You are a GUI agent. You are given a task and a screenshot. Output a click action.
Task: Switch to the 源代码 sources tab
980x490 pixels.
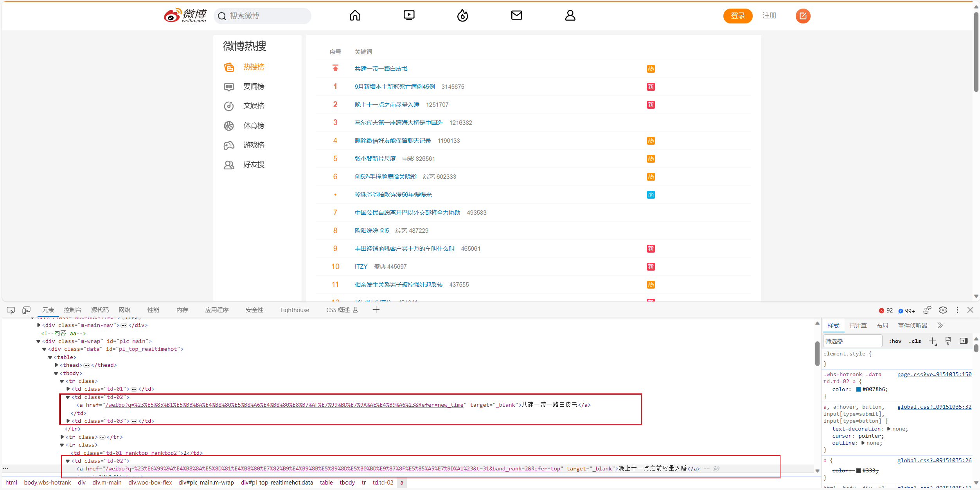point(100,310)
